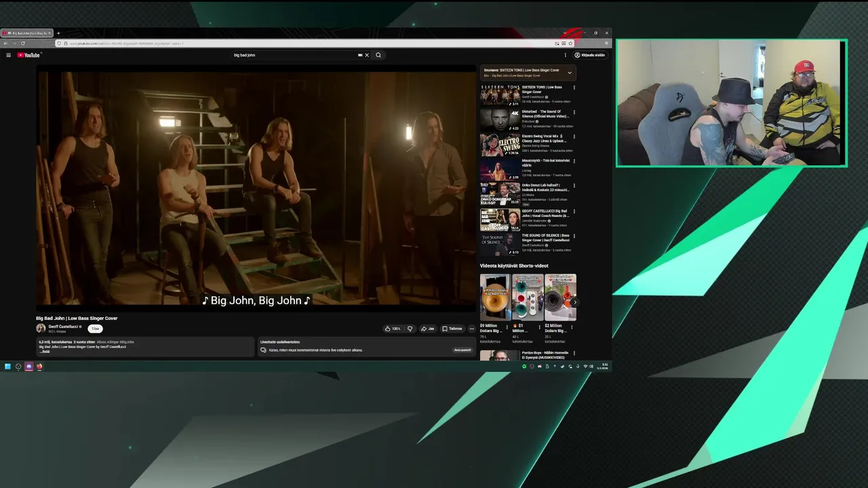Open the Windows Start button

point(7,367)
